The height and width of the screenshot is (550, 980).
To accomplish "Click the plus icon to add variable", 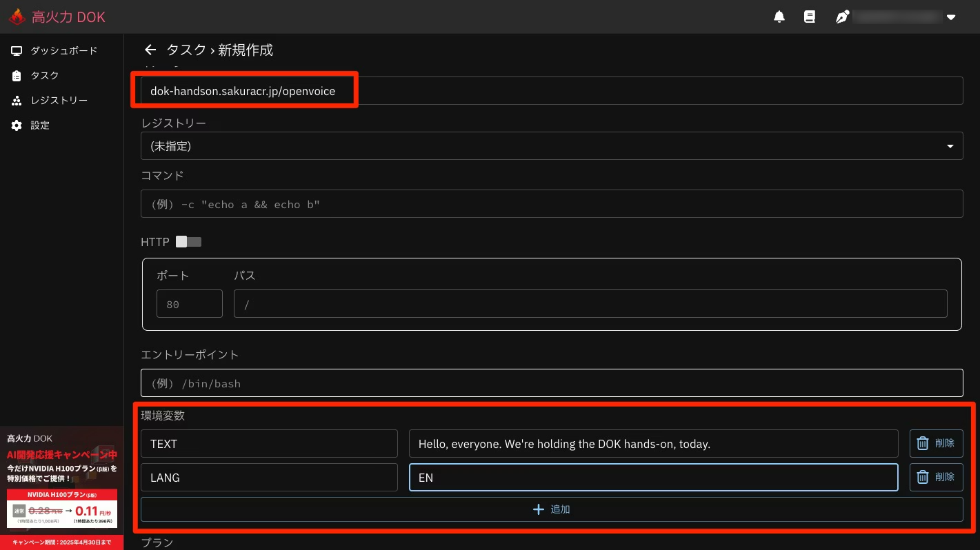I will [539, 509].
